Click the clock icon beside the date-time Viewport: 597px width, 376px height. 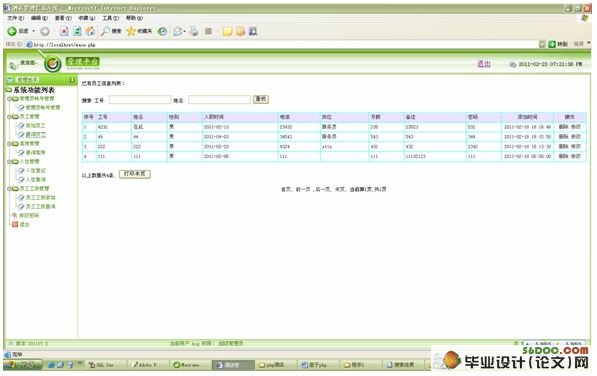tap(513, 65)
